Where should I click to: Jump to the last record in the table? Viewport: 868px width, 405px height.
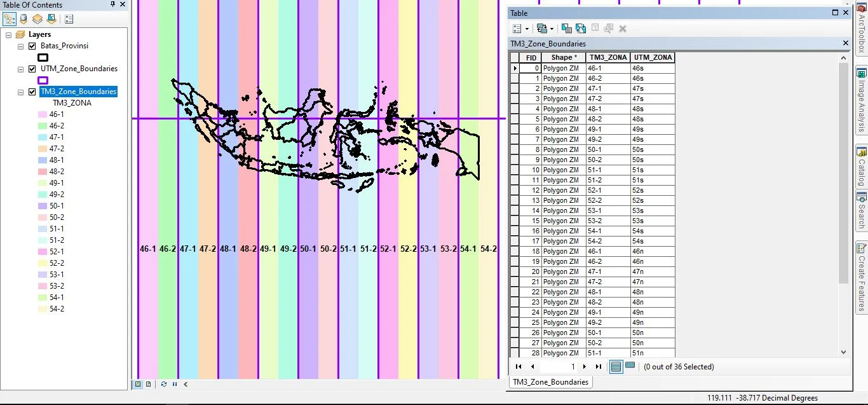click(597, 366)
